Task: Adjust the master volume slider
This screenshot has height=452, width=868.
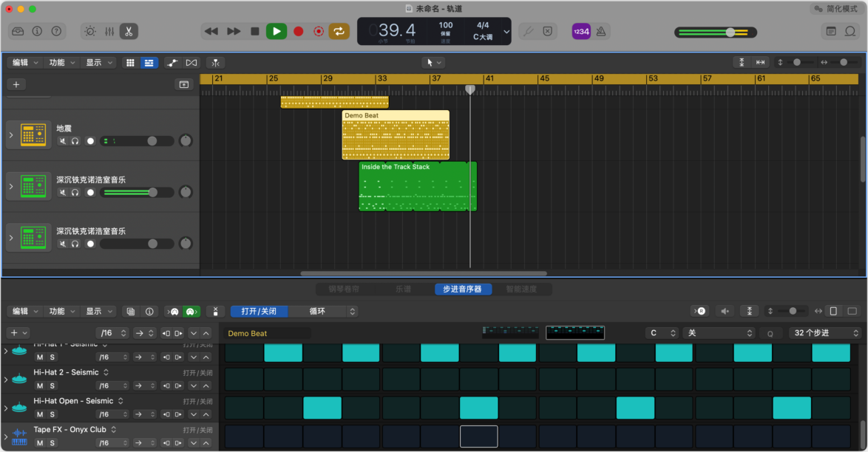Action: click(x=715, y=32)
